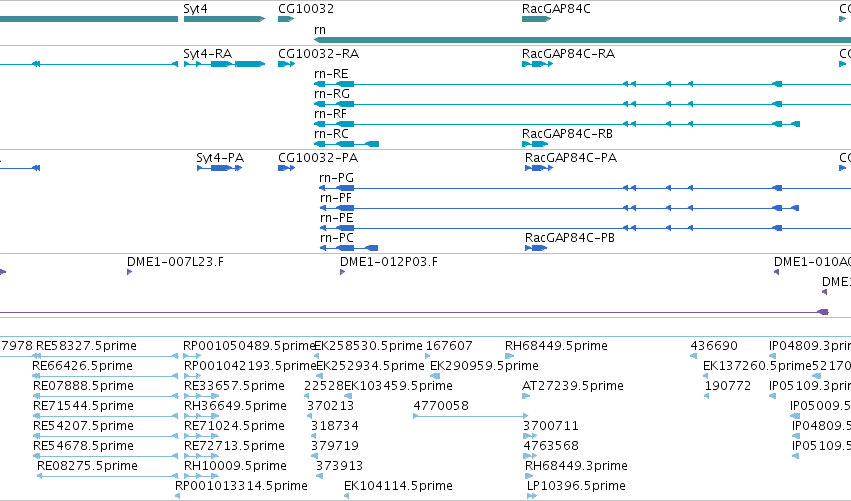Viewport: 851px width, 501px height.
Task: Select the 373913 feature label
Action: 339,467
